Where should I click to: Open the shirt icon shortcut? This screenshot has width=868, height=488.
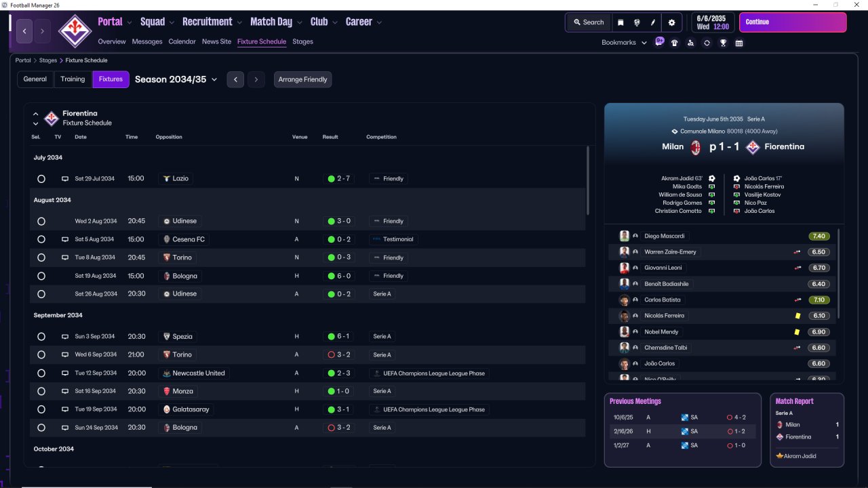coord(674,43)
